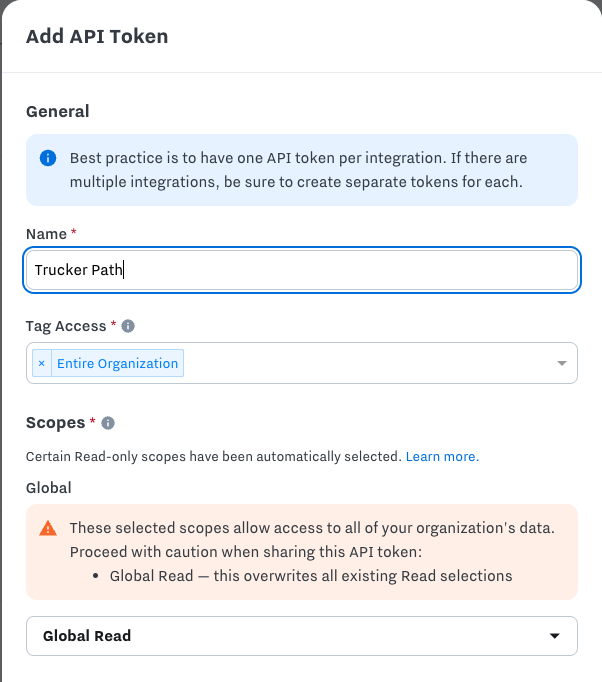Click into the Name input field
Image resolution: width=602 pixels, height=682 pixels.
[x=300, y=270]
